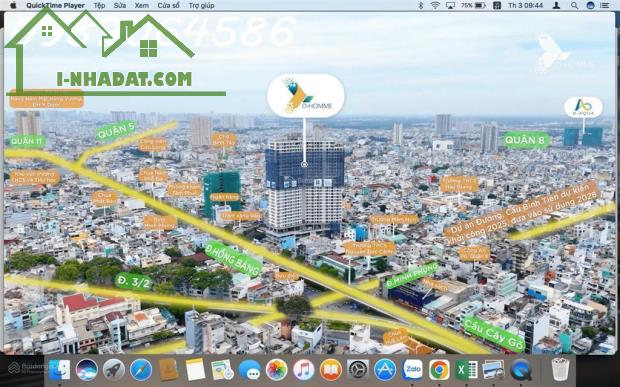620x387 pixels.
Task: Open System Preferences in the dock
Action: tap(358, 370)
